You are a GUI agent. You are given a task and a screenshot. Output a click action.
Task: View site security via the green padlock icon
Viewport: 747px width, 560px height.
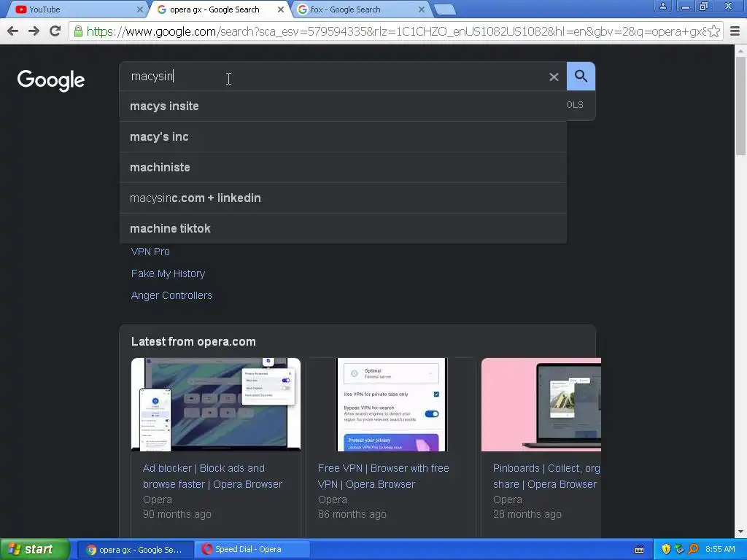(x=77, y=31)
